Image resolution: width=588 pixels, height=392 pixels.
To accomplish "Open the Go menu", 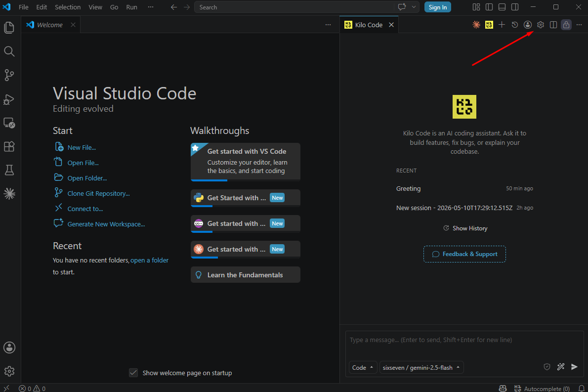I will pyautogui.click(x=114, y=7).
